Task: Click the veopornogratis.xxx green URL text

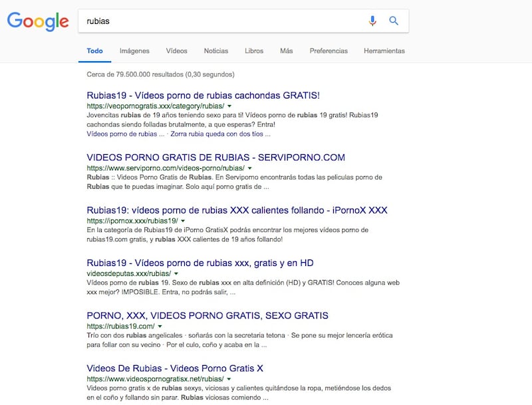Action: tap(156, 106)
